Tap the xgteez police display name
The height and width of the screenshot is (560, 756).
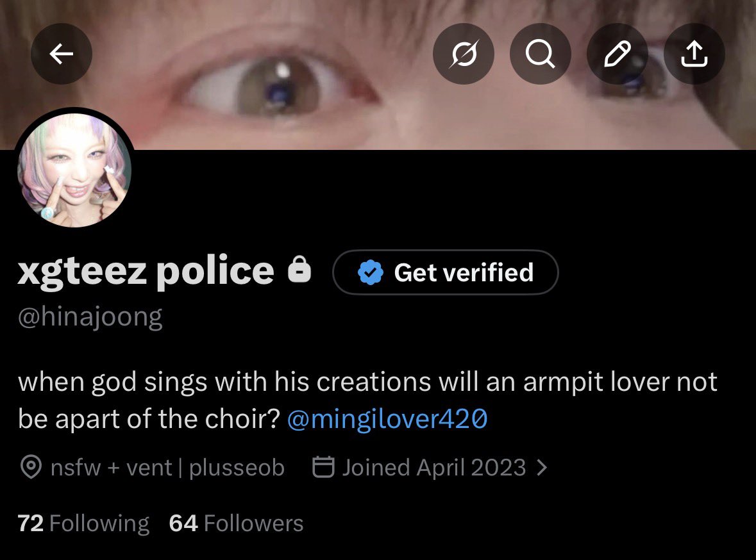click(x=146, y=271)
